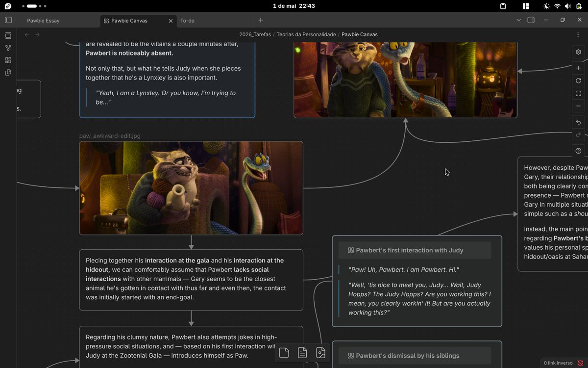
Task: Open the file explorer ribbon icon
Action: (8, 36)
